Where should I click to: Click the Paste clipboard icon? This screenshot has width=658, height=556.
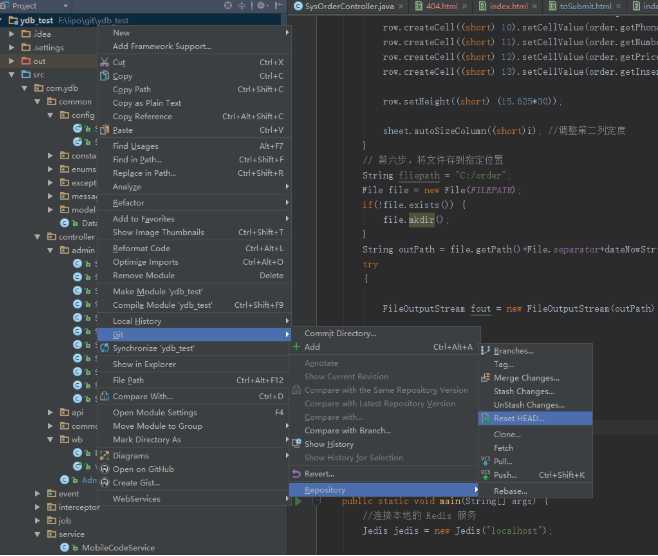click(103, 130)
